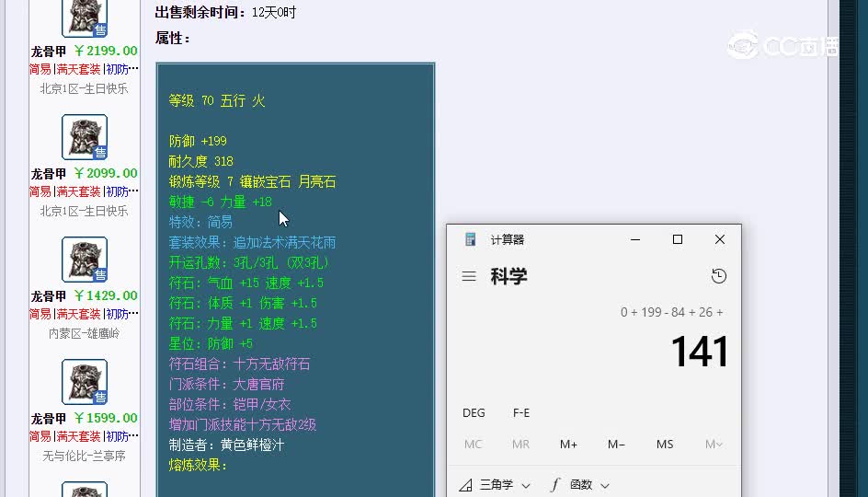The height and width of the screenshot is (497, 868).
Task: Open the 龙骨甲 item thumbnail priced ¥1599.00
Action: pos(85,382)
